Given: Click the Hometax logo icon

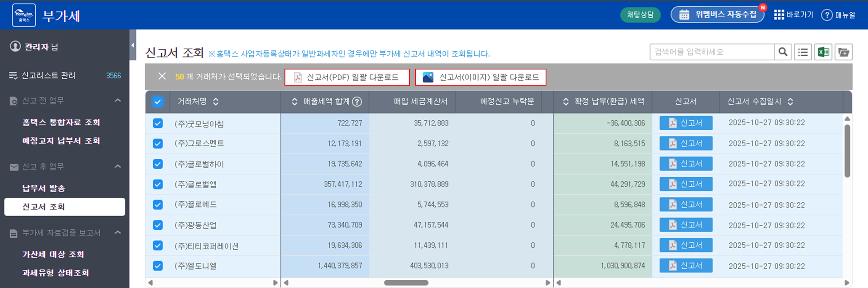Looking at the screenshot, I should tap(24, 15).
